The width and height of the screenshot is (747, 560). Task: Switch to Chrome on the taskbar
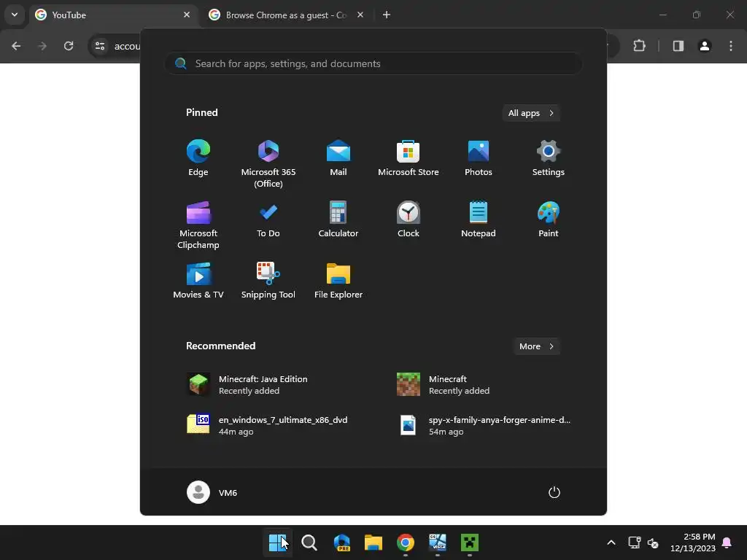tap(406, 542)
